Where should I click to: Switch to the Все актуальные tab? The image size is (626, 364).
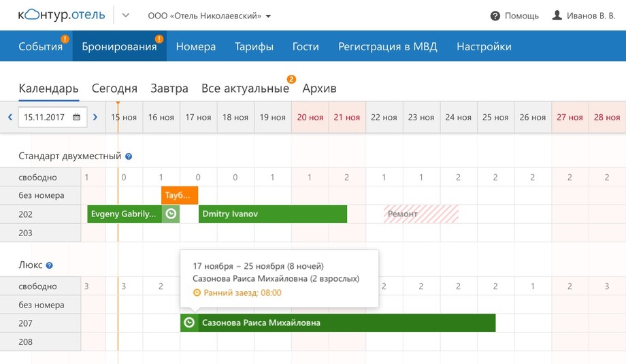click(x=245, y=88)
